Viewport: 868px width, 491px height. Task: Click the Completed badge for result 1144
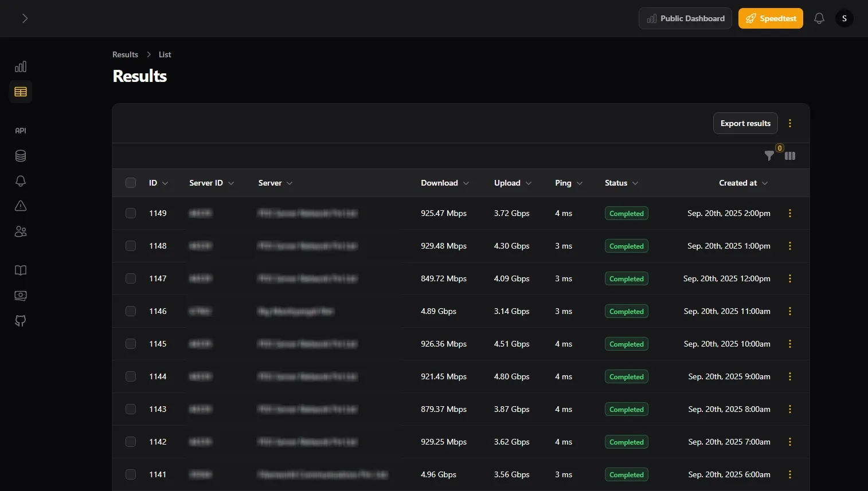(x=627, y=376)
